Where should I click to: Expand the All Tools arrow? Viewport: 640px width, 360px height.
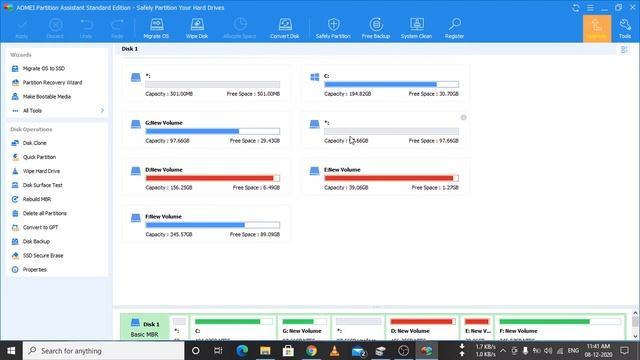pos(102,111)
